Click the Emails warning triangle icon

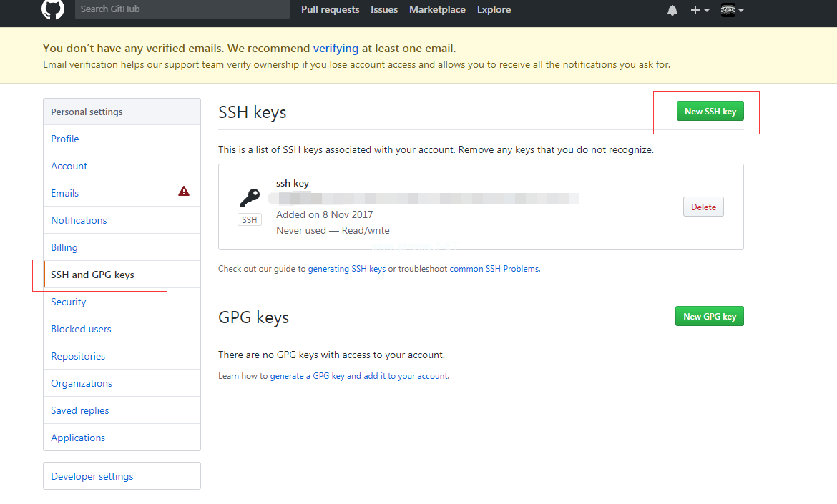click(x=184, y=192)
